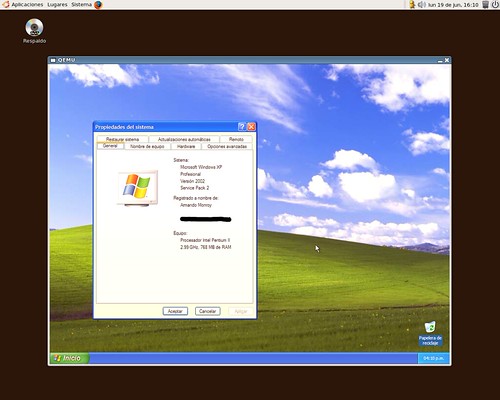Open the Lugares menu
Image resolution: width=500 pixels, height=400 pixels.
(x=57, y=5)
